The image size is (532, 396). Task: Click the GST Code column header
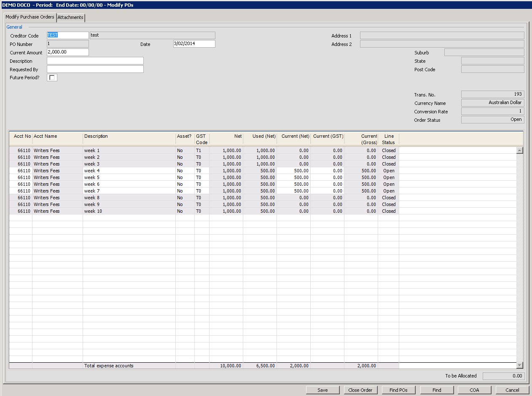coord(202,139)
